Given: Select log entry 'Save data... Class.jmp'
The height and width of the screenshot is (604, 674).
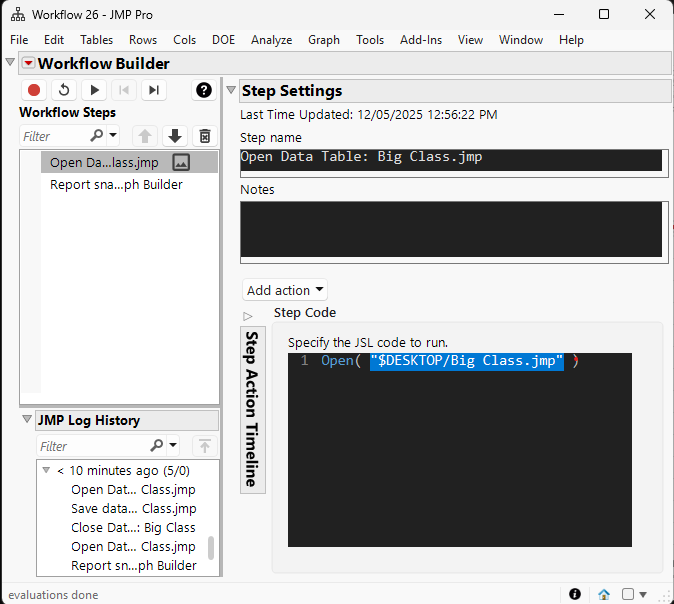Looking at the screenshot, I should pyautogui.click(x=134, y=509).
